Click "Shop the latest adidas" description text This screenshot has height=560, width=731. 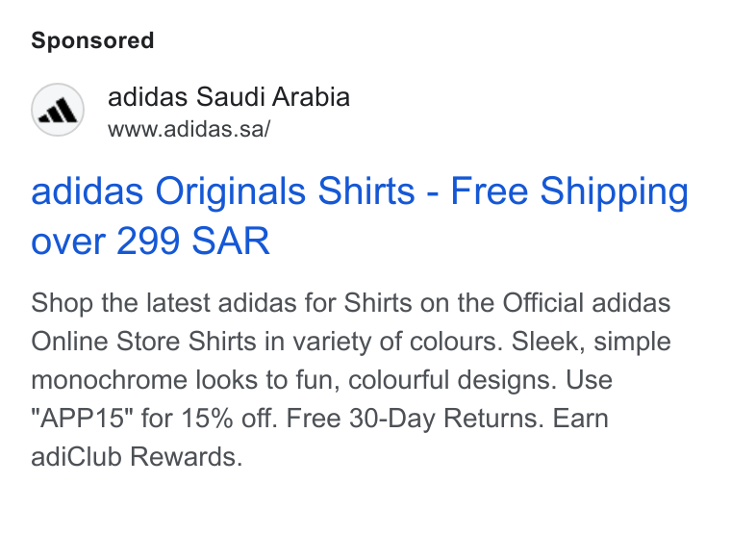point(164,303)
